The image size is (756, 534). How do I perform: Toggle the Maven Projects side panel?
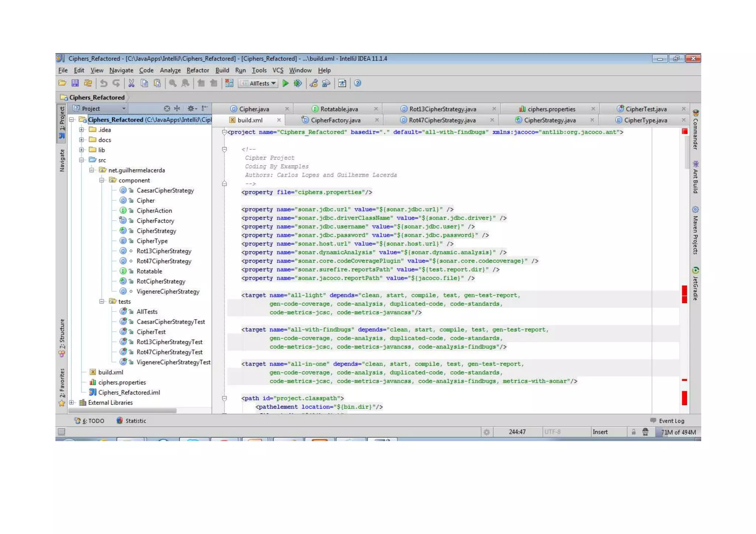(695, 231)
